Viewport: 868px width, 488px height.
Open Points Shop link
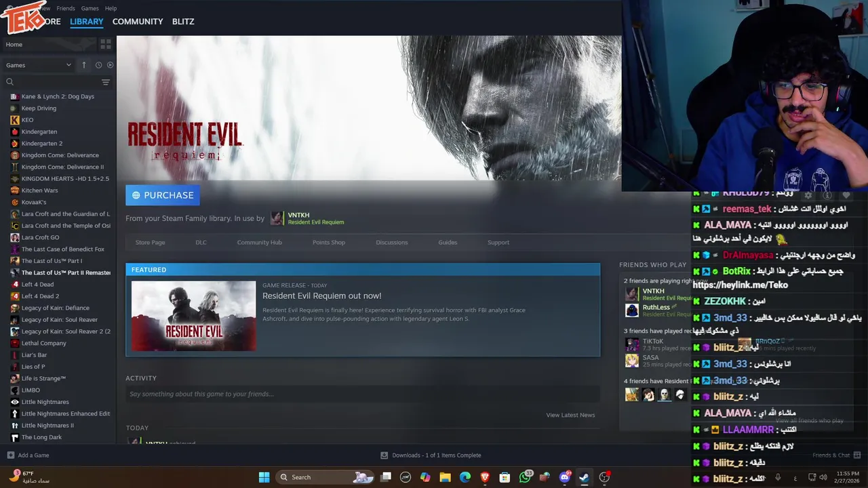329,242
